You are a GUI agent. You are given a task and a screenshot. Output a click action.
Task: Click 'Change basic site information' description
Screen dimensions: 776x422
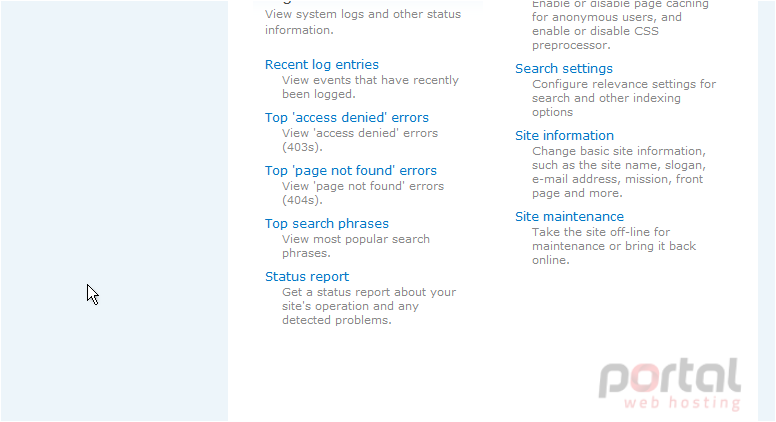[x=619, y=172]
